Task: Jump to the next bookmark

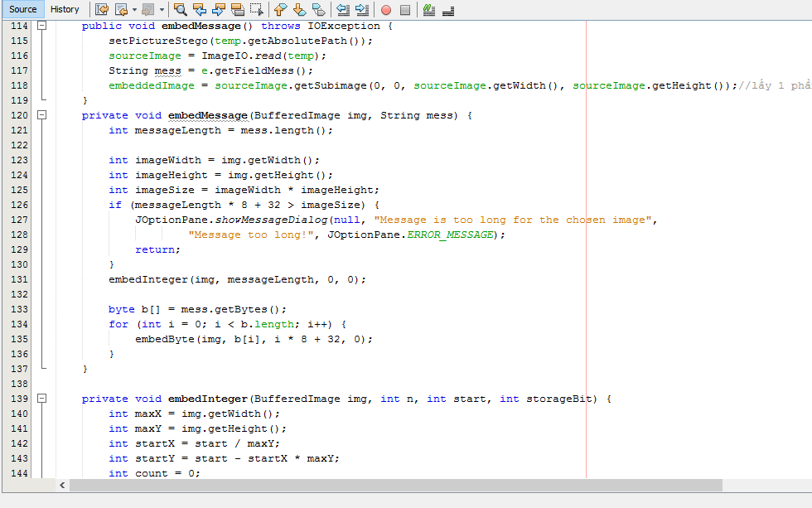Action: [299, 10]
